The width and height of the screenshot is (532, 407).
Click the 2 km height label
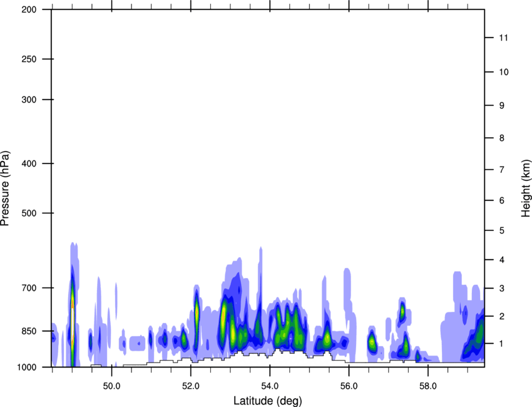(x=502, y=316)
